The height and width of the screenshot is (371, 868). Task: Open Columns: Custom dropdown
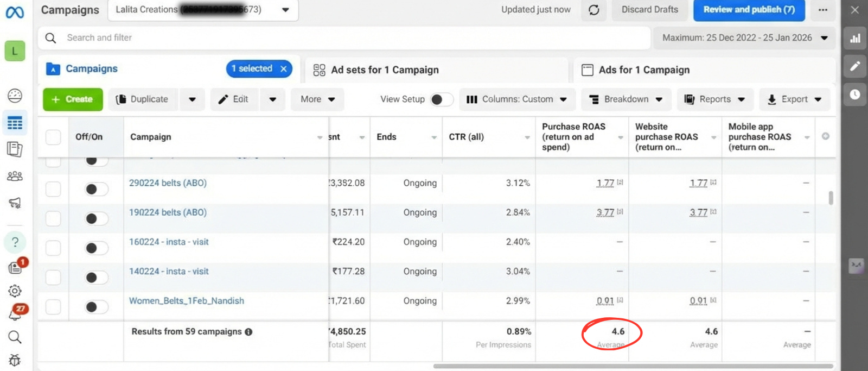click(x=517, y=99)
